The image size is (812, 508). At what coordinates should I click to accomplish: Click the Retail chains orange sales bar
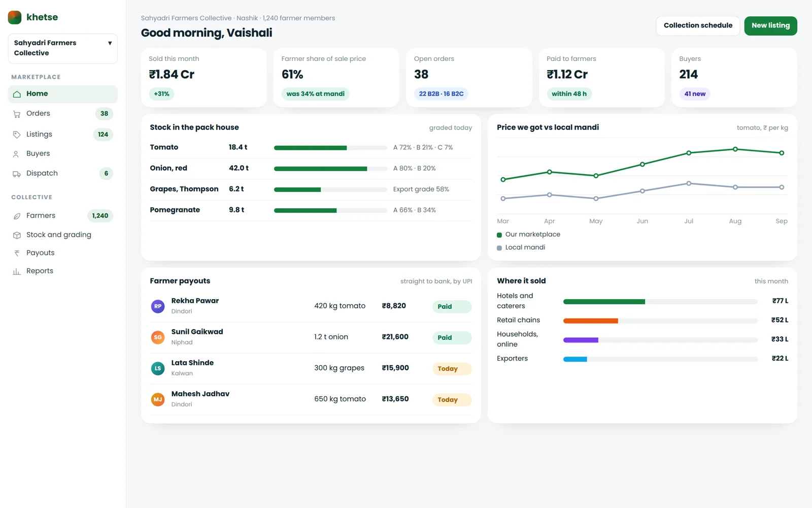[x=591, y=321]
